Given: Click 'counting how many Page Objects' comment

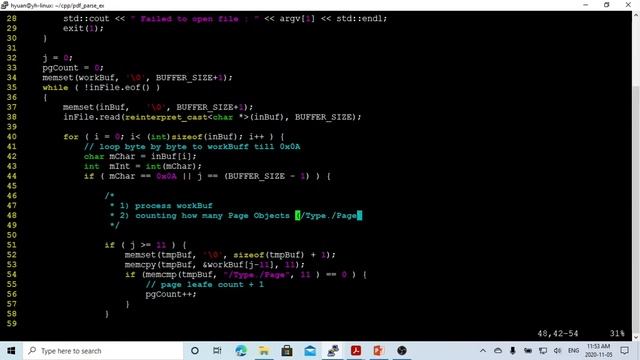Looking at the screenshot, I should tap(212, 215).
